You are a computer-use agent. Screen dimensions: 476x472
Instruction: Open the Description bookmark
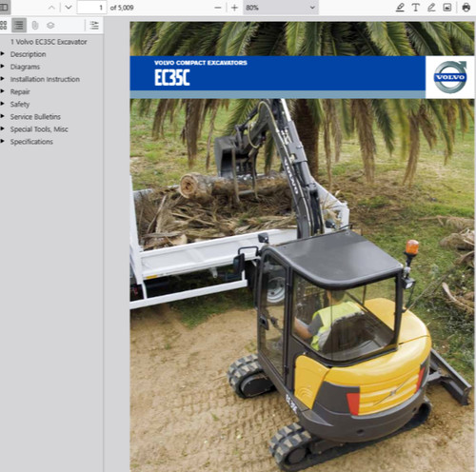pyautogui.click(x=28, y=54)
